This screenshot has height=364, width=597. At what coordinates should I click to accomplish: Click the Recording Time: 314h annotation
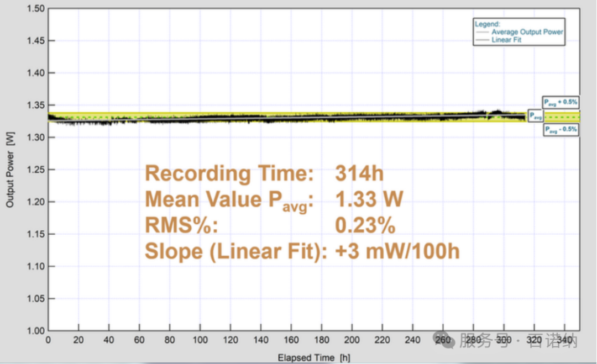point(264,173)
